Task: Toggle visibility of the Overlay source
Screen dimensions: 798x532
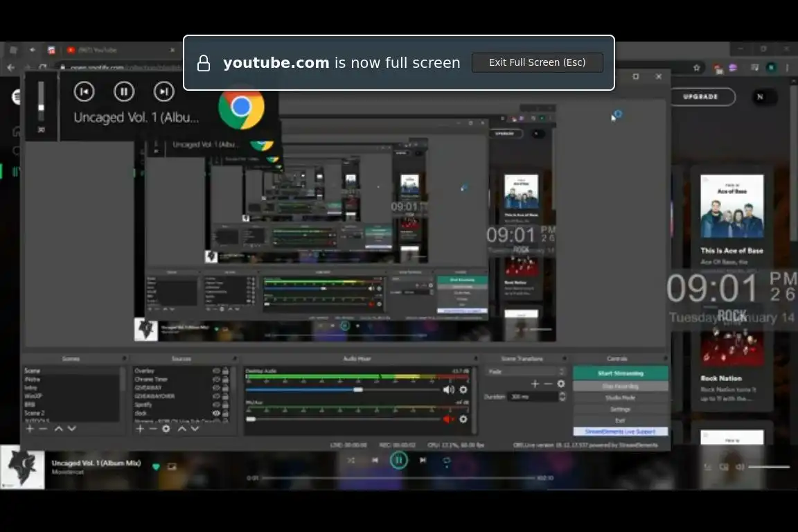Action: tap(216, 371)
